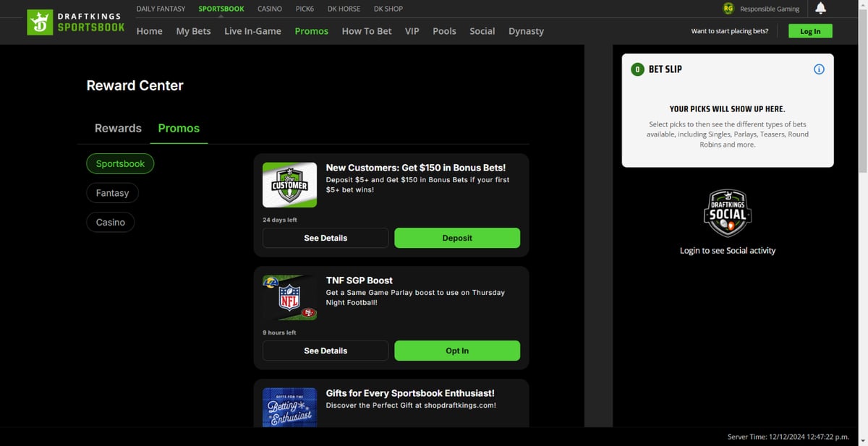This screenshot has height=446, width=868.
Task: See Details for New Customers promo
Action: point(325,238)
